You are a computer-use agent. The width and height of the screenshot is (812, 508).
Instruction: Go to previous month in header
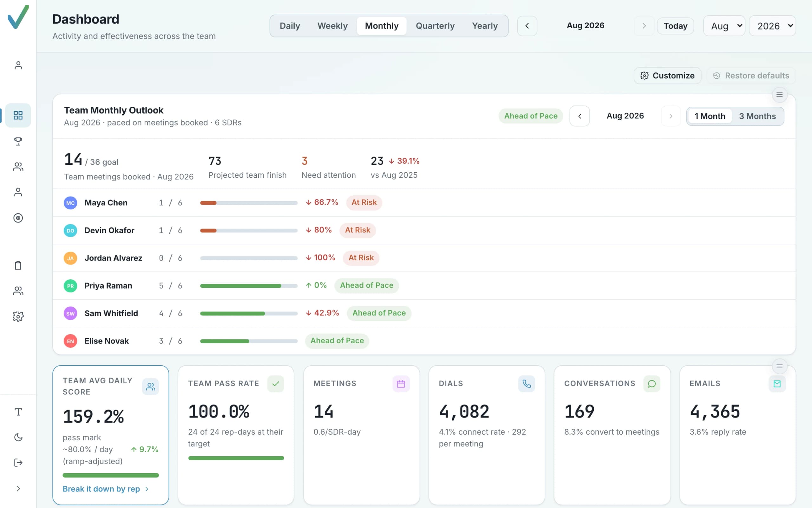pyautogui.click(x=527, y=26)
